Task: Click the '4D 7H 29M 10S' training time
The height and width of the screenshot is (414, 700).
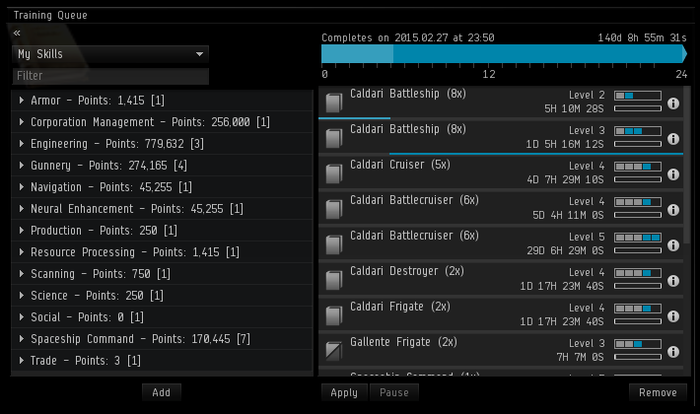Action: [x=565, y=180]
